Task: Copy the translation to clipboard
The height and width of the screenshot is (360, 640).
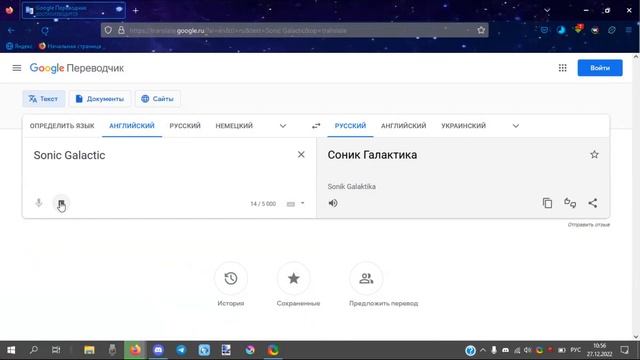Action: pyautogui.click(x=547, y=203)
